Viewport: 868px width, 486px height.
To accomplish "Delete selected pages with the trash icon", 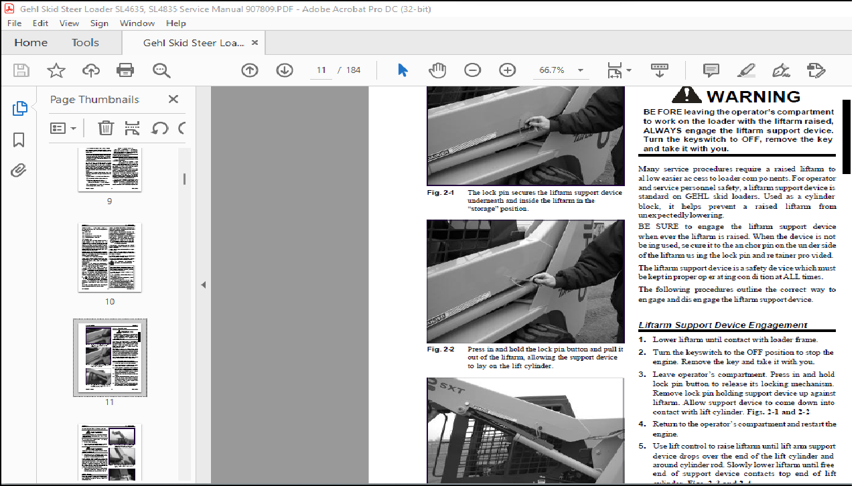I will [106, 128].
